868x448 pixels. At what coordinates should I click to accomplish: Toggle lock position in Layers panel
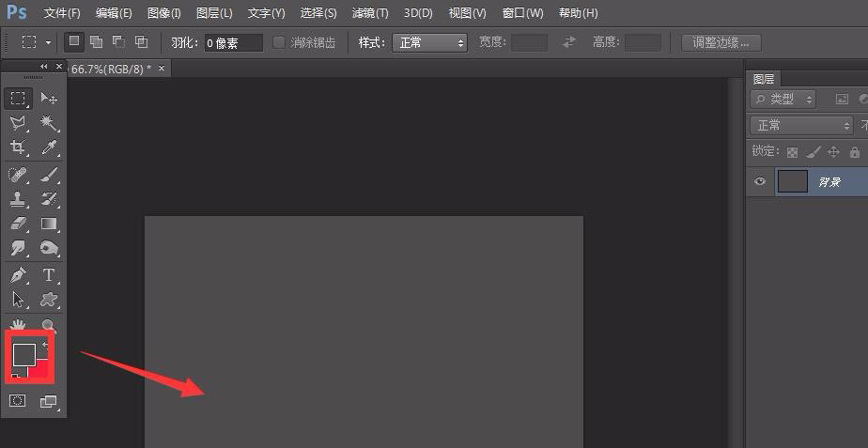(x=833, y=152)
